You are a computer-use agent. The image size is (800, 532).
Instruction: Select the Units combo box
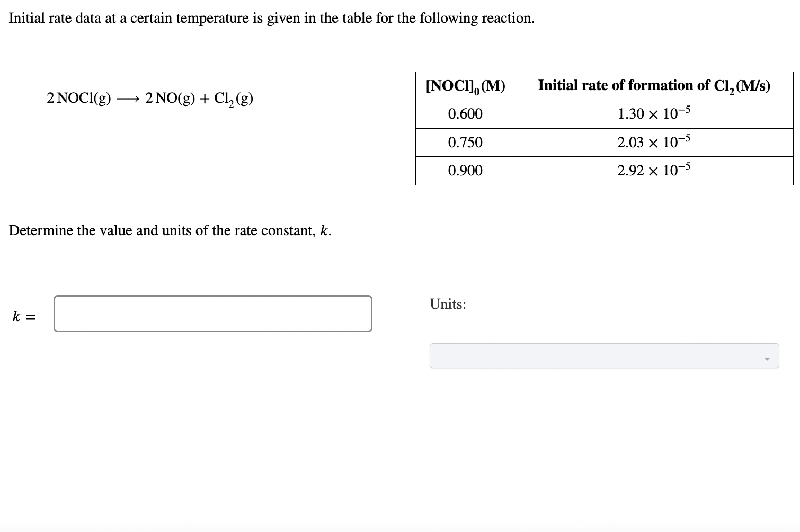tap(604, 356)
